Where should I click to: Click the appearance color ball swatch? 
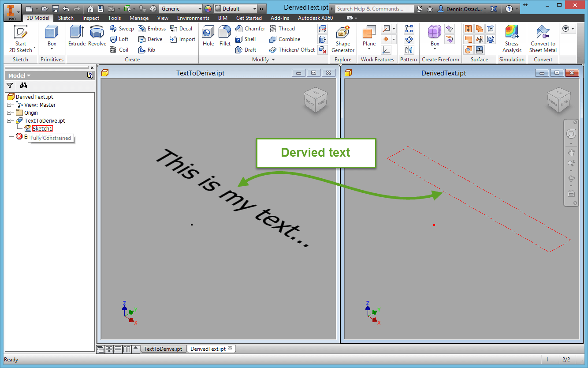[x=208, y=8]
